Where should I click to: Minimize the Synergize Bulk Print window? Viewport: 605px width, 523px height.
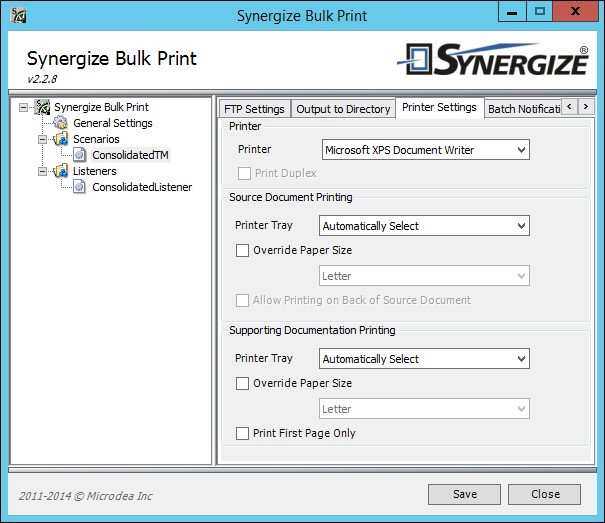[x=512, y=12]
